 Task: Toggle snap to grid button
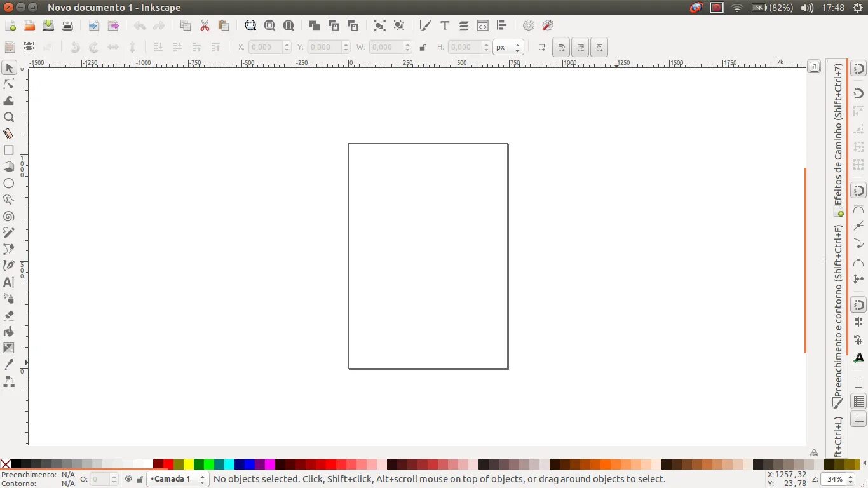click(858, 402)
